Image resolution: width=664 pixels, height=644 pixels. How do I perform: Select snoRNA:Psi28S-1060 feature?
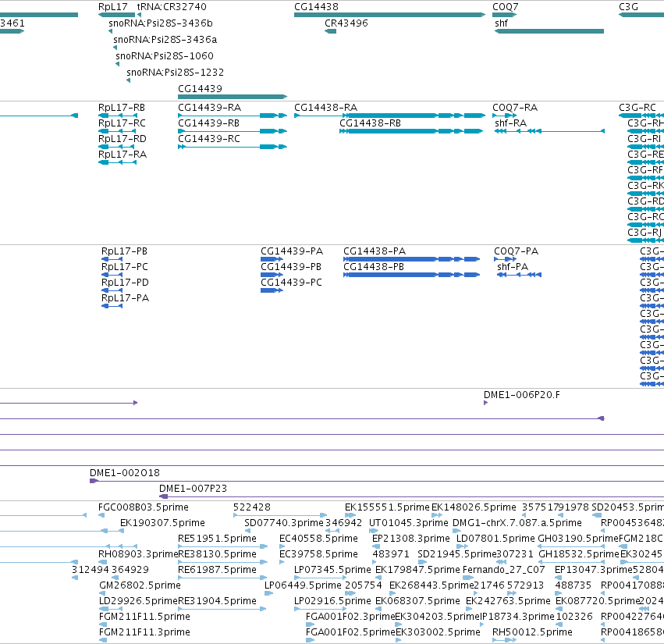[117, 64]
